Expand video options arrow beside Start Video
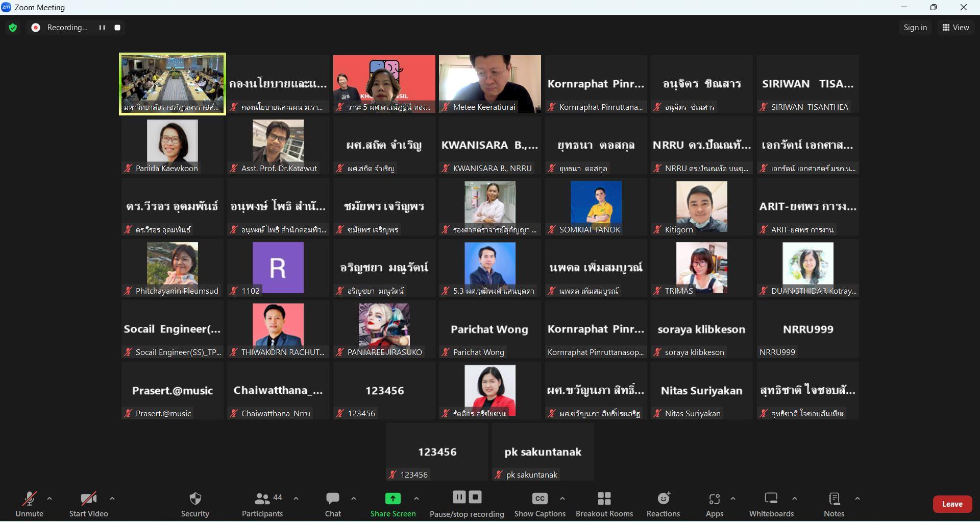Screen dimensions: 980x522 pyautogui.click(x=112, y=499)
